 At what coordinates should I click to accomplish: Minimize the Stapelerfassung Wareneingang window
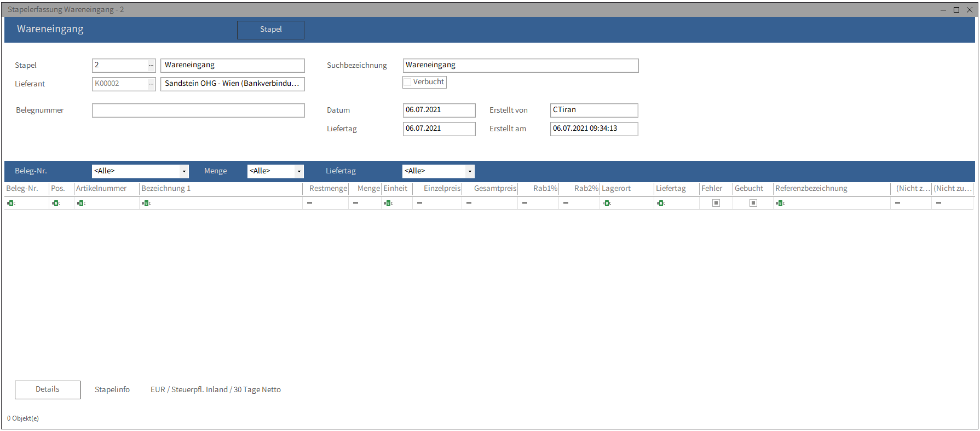tap(943, 10)
